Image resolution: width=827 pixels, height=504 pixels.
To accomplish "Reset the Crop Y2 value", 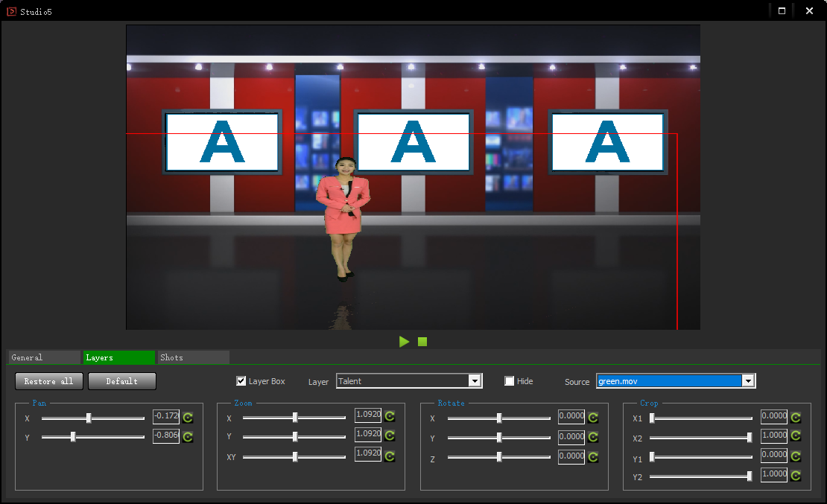I will (x=796, y=476).
